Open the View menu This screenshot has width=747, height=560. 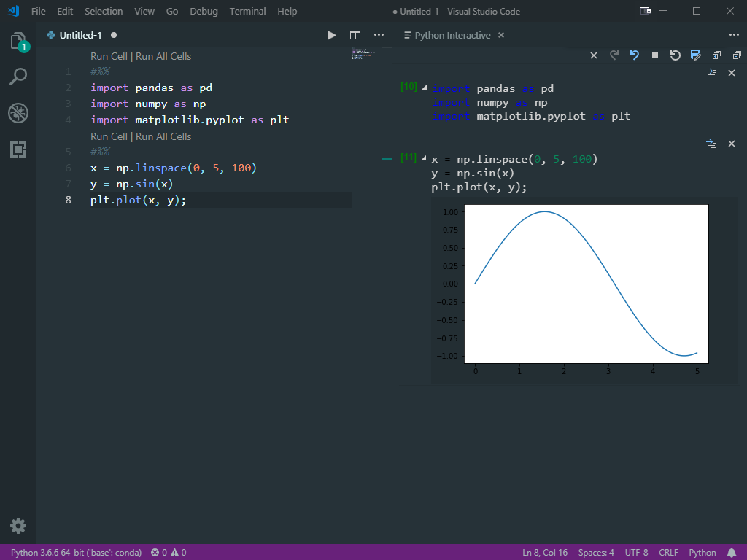(144, 11)
